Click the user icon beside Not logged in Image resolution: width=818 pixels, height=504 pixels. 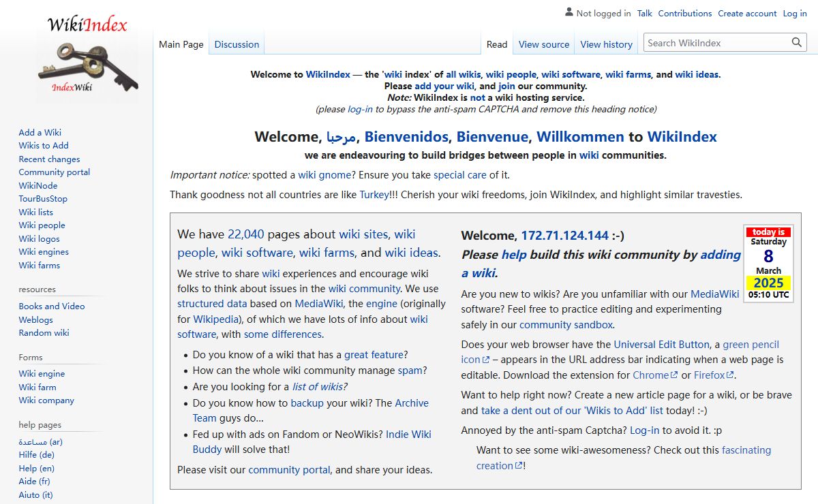[x=569, y=12]
